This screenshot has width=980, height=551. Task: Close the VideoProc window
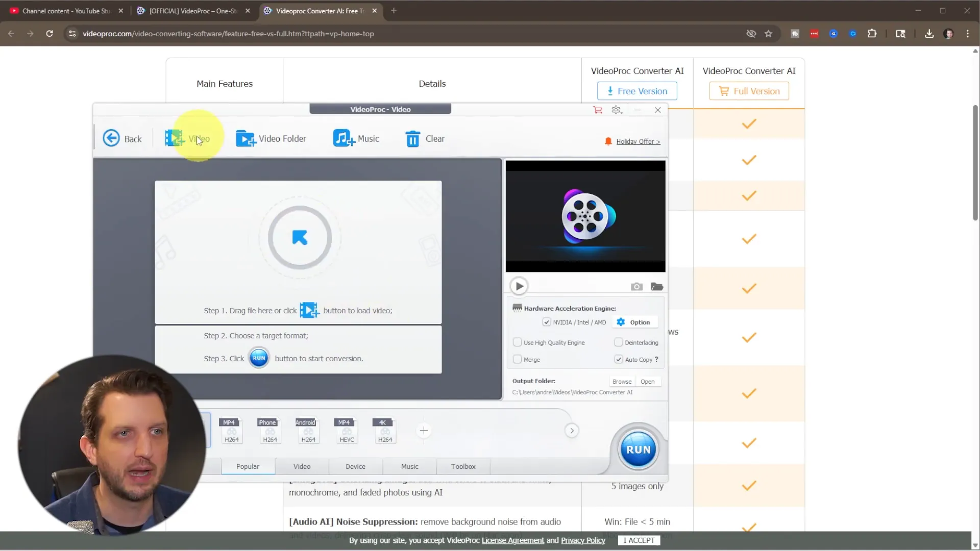[x=658, y=110]
